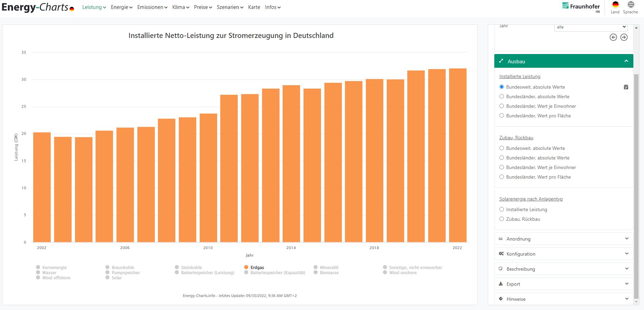
Task: Open the Szenarien menu
Action: [x=230, y=7]
